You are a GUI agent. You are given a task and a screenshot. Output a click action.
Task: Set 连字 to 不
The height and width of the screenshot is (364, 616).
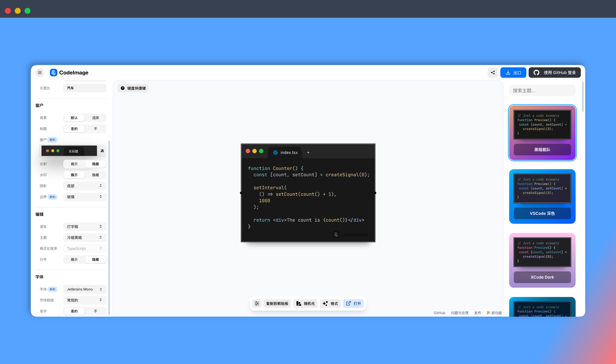(x=95, y=311)
